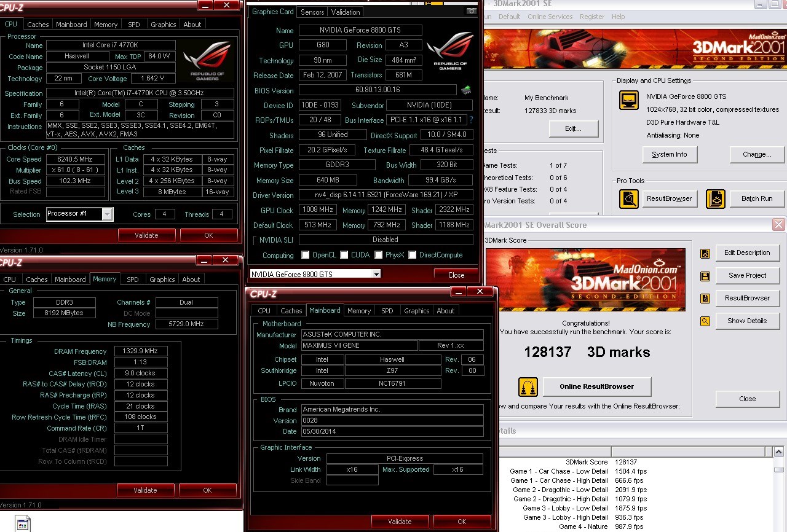Click OK in top CPU-Z CPU window
The width and height of the screenshot is (787, 532).
pyautogui.click(x=208, y=235)
